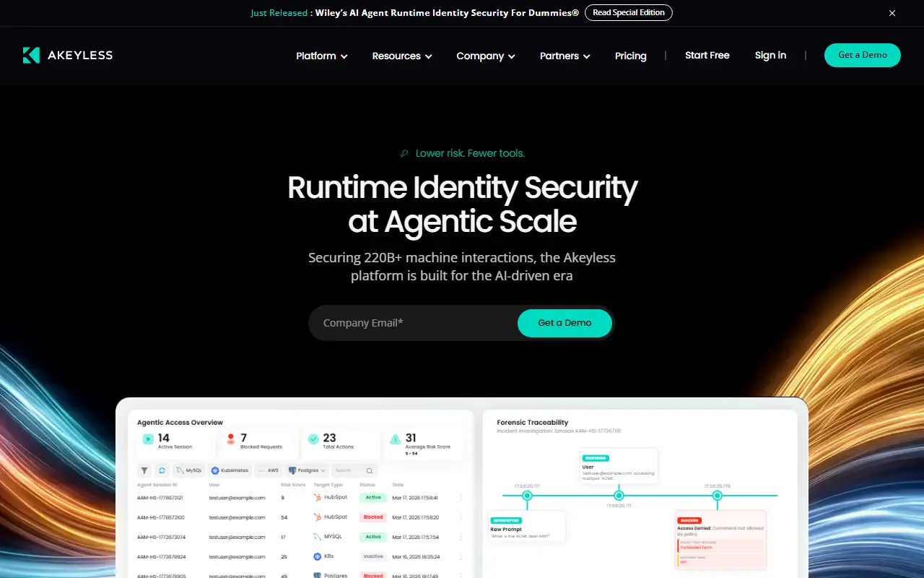Click Sign in link
The height and width of the screenshot is (578, 924).
point(770,55)
